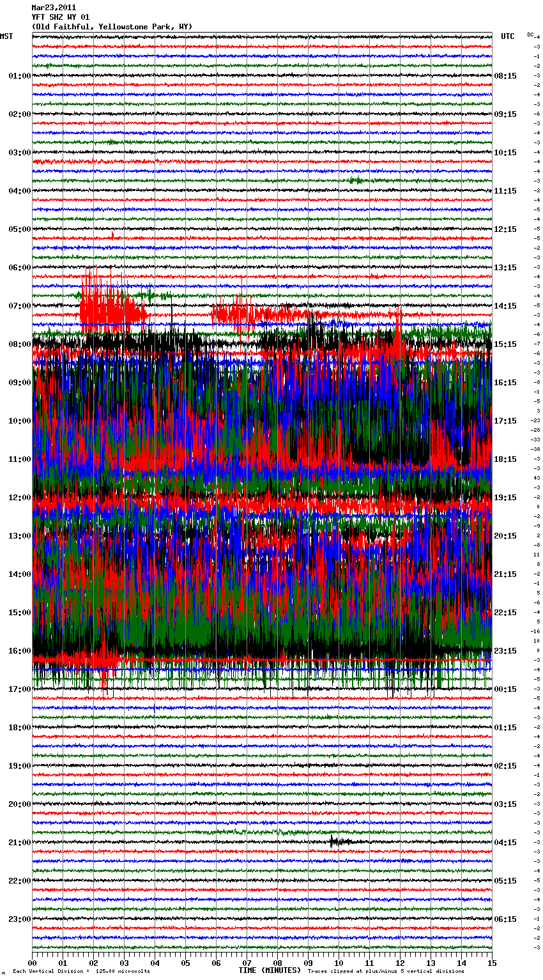Click the 20:00 MST time label

tap(20, 804)
